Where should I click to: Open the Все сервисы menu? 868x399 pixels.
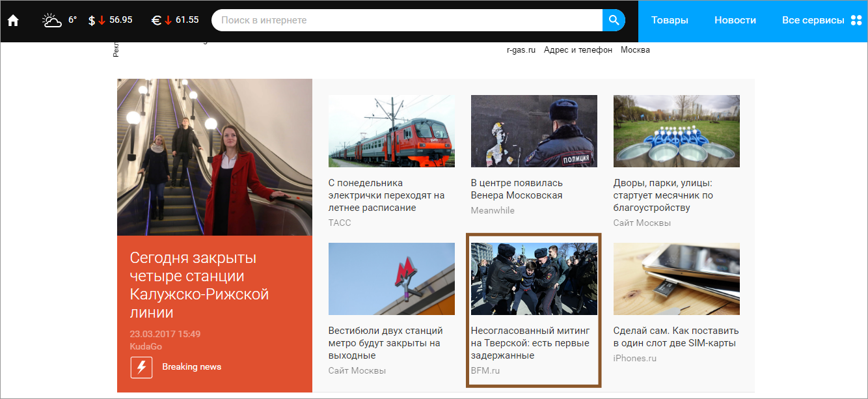813,20
